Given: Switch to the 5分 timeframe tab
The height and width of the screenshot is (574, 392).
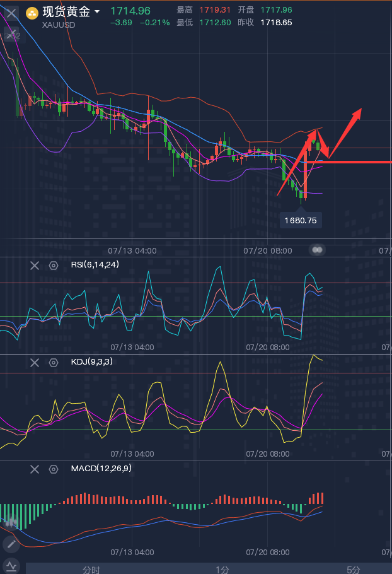Looking at the screenshot, I should (353, 569).
